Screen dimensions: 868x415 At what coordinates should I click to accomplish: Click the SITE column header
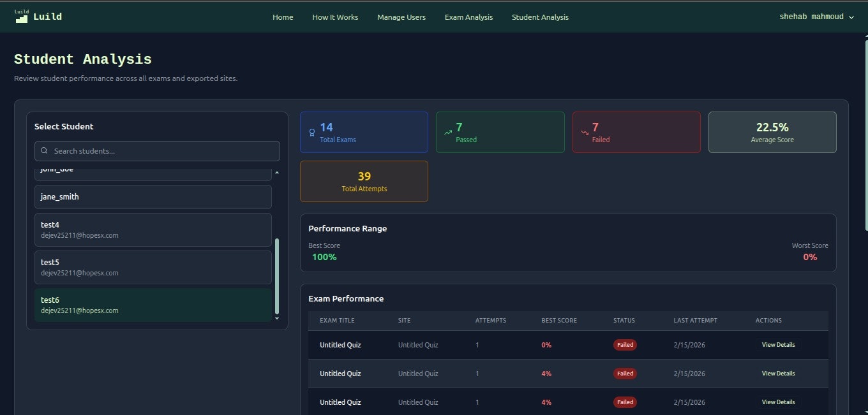pyautogui.click(x=405, y=321)
